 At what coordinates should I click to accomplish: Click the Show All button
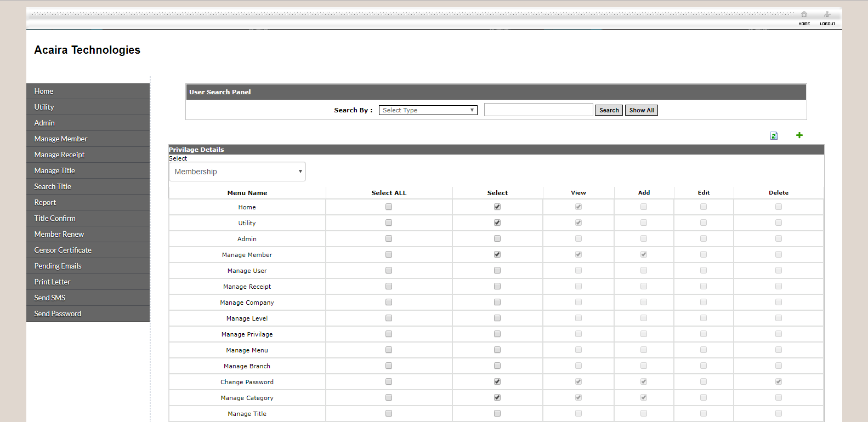641,110
